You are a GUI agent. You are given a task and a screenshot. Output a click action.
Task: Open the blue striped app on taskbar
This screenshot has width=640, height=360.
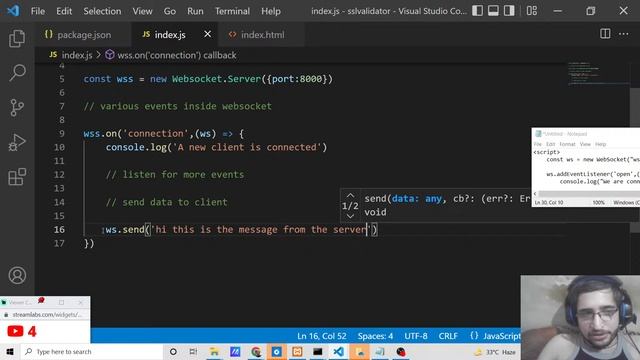tap(235, 352)
